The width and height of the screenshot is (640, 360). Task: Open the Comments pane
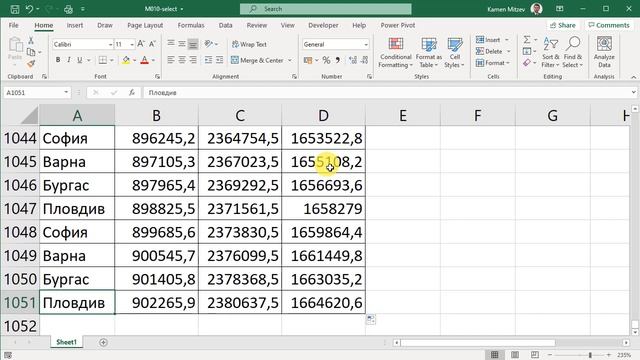(609, 25)
